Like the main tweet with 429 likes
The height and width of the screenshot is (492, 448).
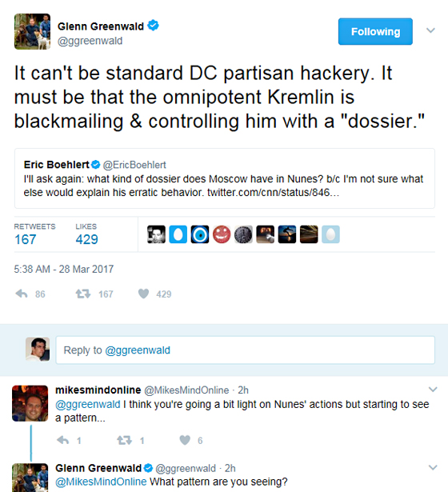coord(143,294)
